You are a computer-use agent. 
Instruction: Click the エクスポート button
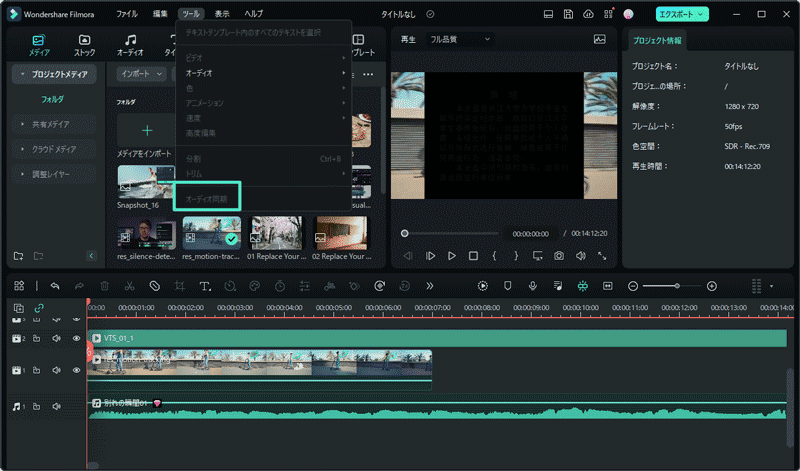tap(682, 14)
